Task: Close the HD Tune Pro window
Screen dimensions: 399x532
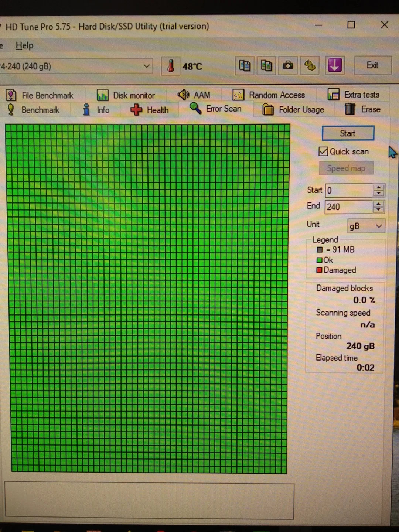Action: click(x=385, y=25)
